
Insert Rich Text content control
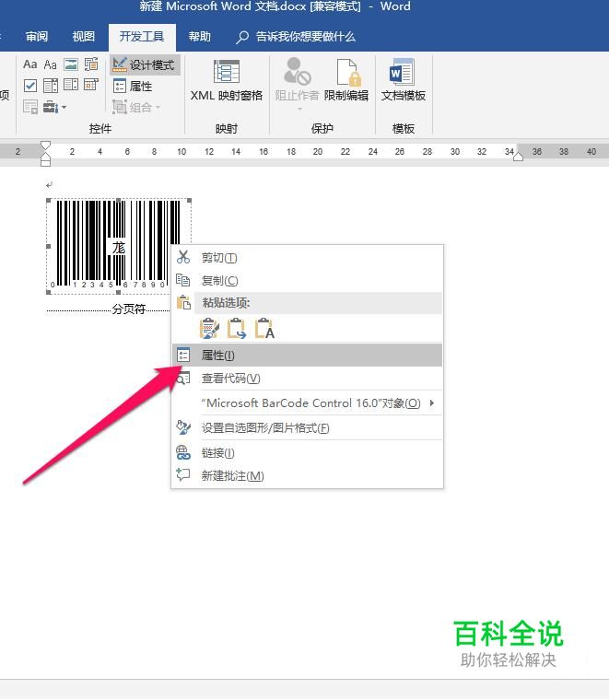(29, 64)
